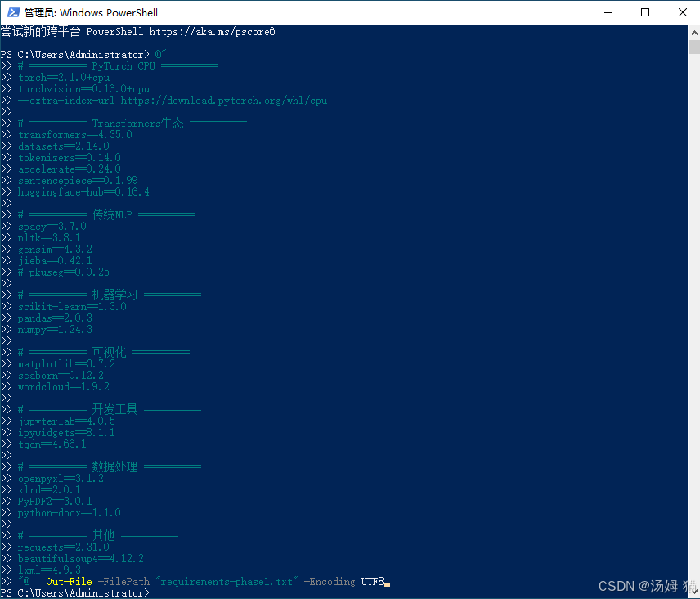Click the line 'jieba==0.42.1'
The image size is (700, 599).
click(x=55, y=261)
